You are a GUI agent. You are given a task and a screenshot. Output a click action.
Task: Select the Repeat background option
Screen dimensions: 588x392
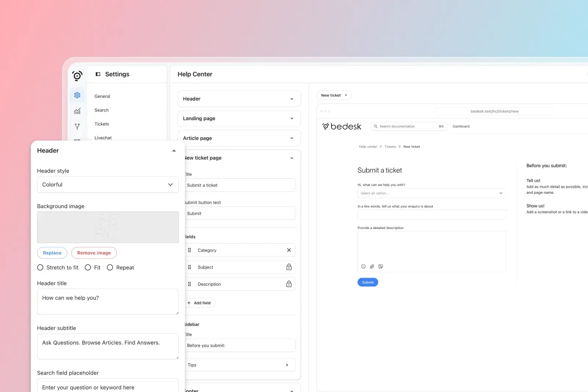click(x=110, y=268)
